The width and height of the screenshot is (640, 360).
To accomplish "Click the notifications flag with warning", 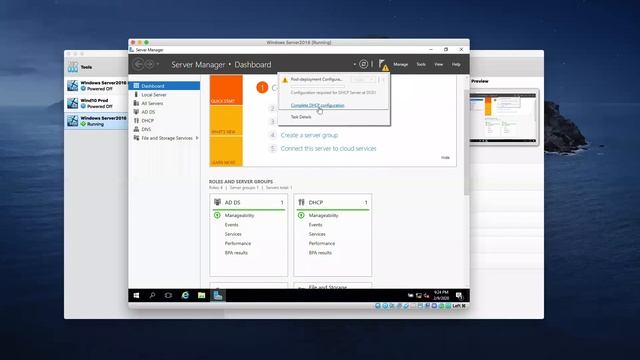I will pyautogui.click(x=383, y=64).
